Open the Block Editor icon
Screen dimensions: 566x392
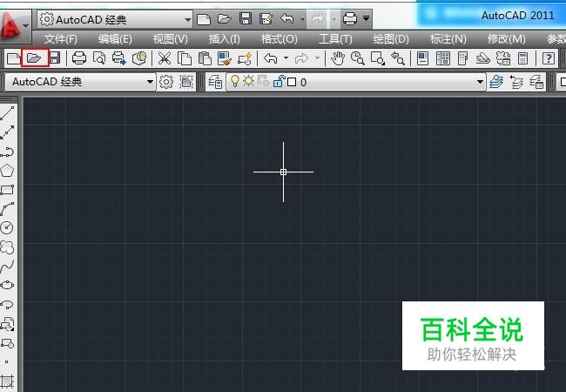click(x=245, y=58)
